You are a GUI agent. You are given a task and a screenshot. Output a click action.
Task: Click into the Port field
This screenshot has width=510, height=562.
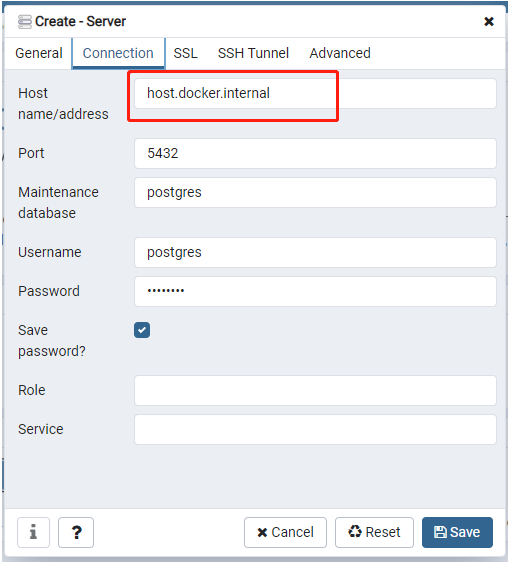click(x=315, y=153)
